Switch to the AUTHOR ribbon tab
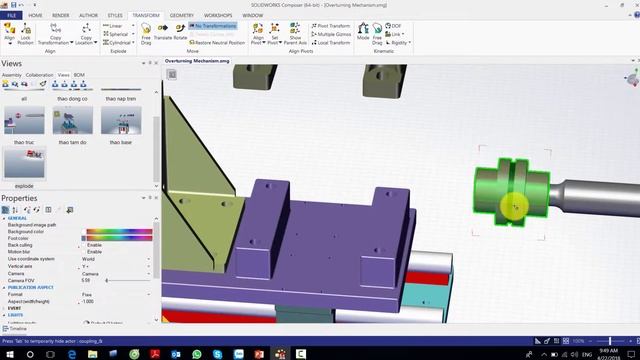The height and width of the screenshot is (360, 640). (x=88, y=16)
